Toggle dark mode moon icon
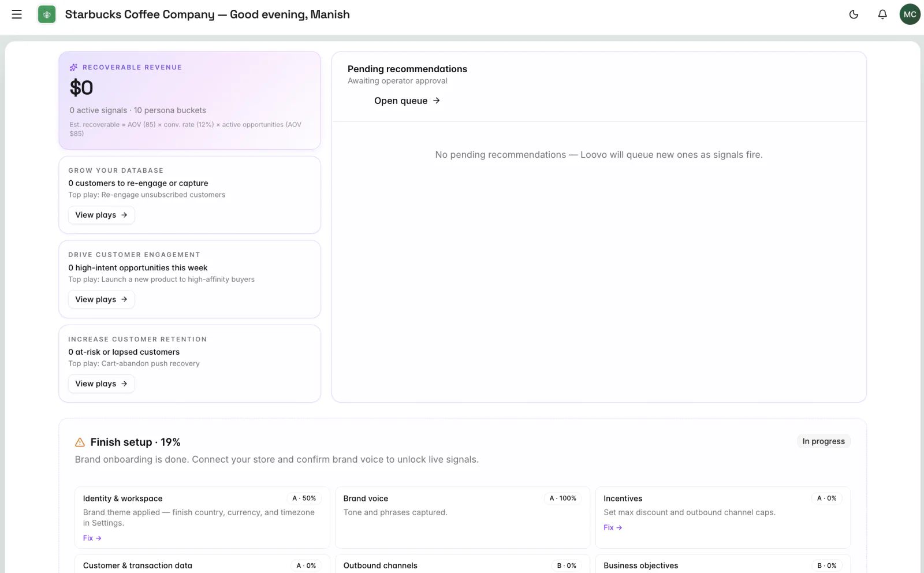 (854, 14)
